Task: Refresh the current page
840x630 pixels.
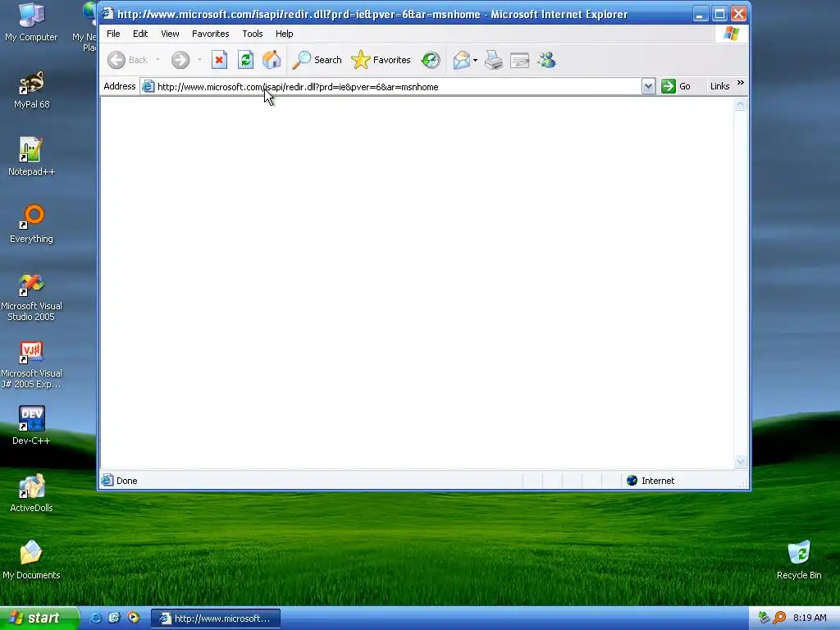Action: tap(245, 60)
